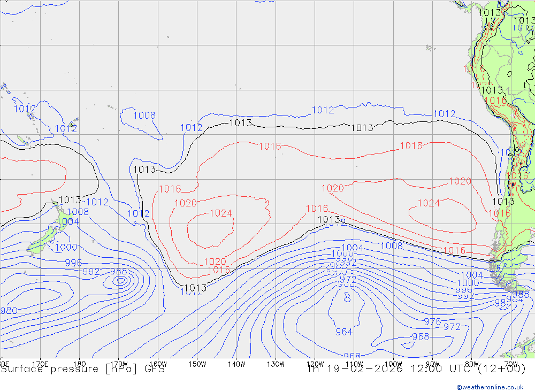Click the 1000 label next to New Zealand's South Island
Screen dimensions: 535x392
click(66, 248)
